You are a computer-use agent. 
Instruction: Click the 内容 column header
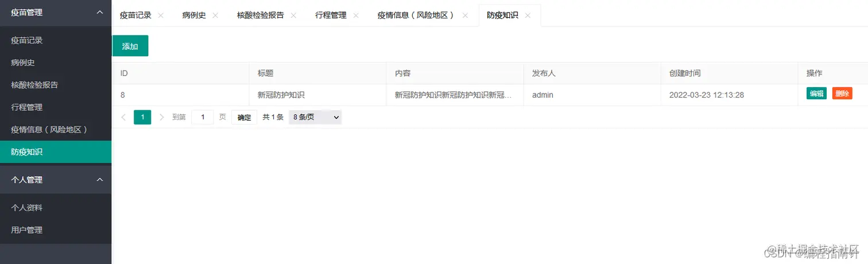[x=455, y=73]
